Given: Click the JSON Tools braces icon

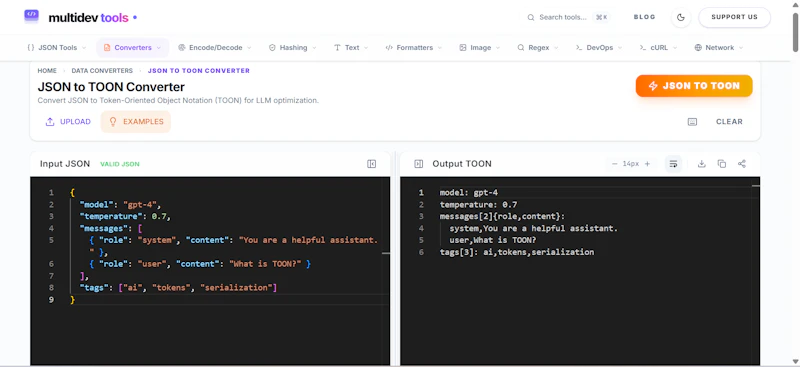Looking at the screenshot, I should tap(31, 47).
